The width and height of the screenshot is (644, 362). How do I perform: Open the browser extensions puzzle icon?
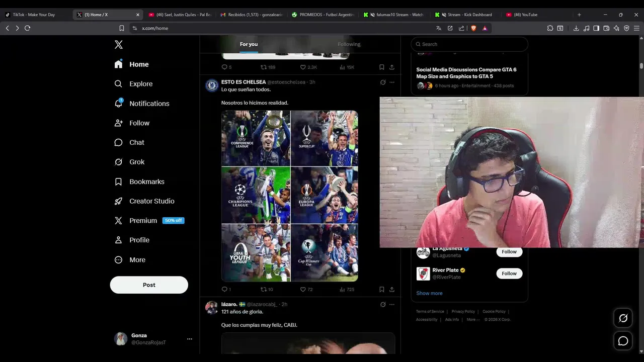pos(550,28)
